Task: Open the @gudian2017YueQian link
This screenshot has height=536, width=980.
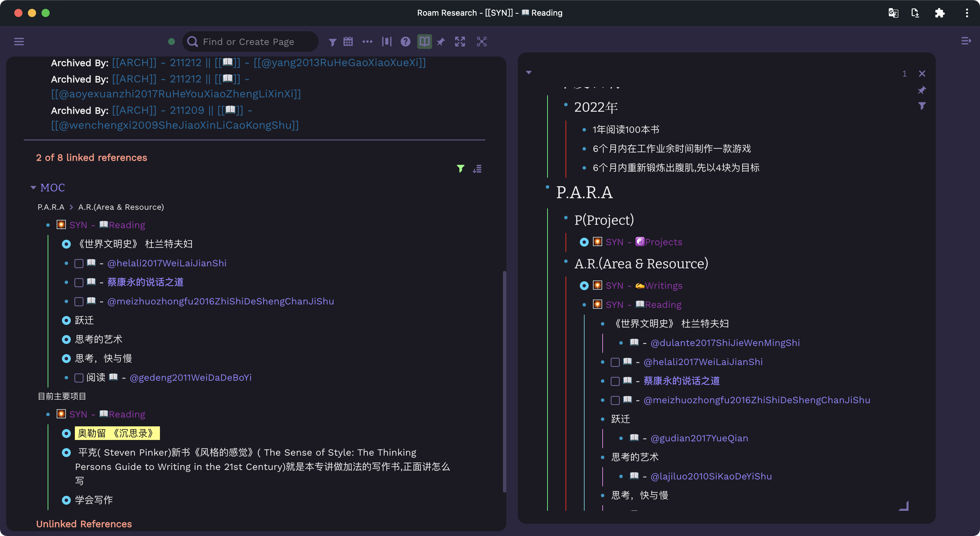Action: [x=699, y=438]
